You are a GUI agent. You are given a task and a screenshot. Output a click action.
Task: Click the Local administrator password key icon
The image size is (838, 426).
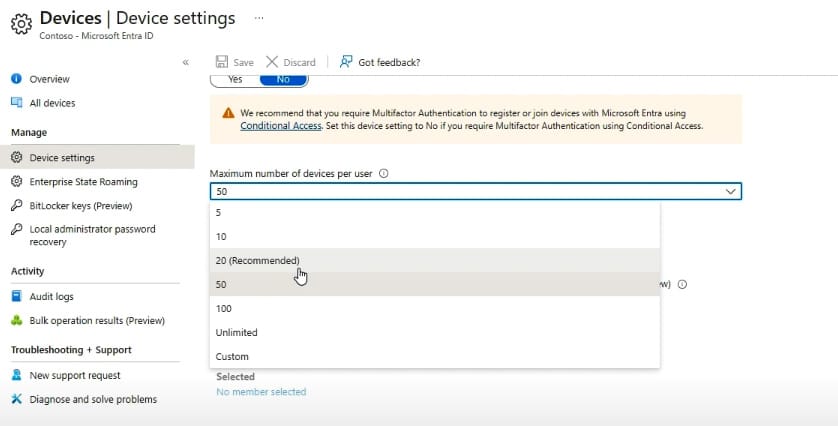(17, 229)
